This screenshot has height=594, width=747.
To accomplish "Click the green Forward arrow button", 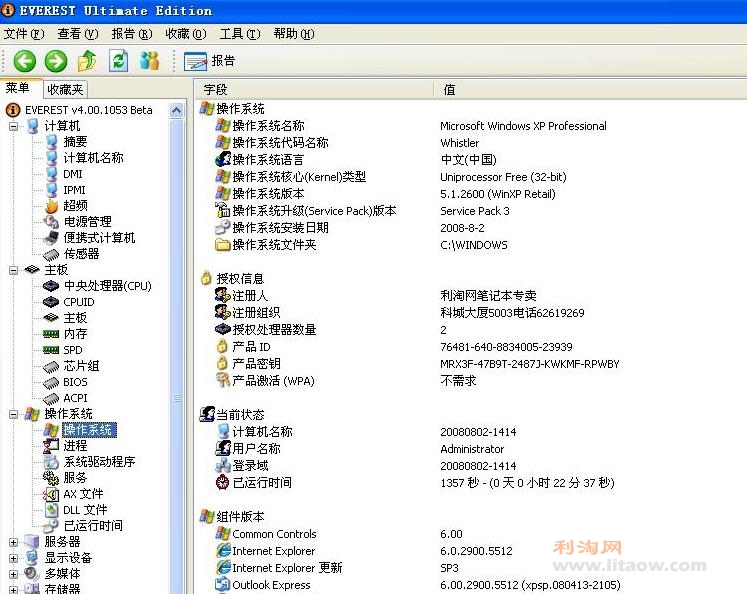I will click(x=56, y=61).
